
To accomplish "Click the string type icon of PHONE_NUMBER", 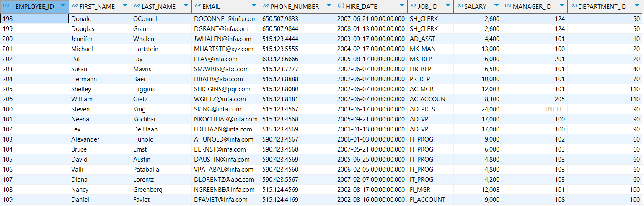I will tap(266, 6).
